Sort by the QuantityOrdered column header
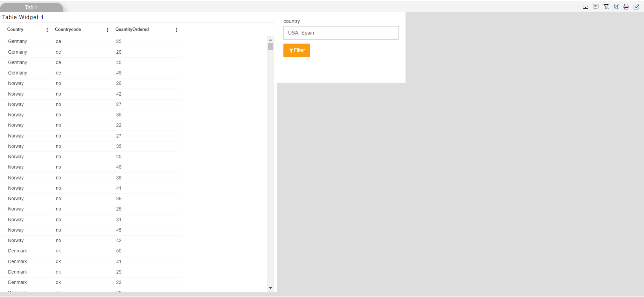 132,30
